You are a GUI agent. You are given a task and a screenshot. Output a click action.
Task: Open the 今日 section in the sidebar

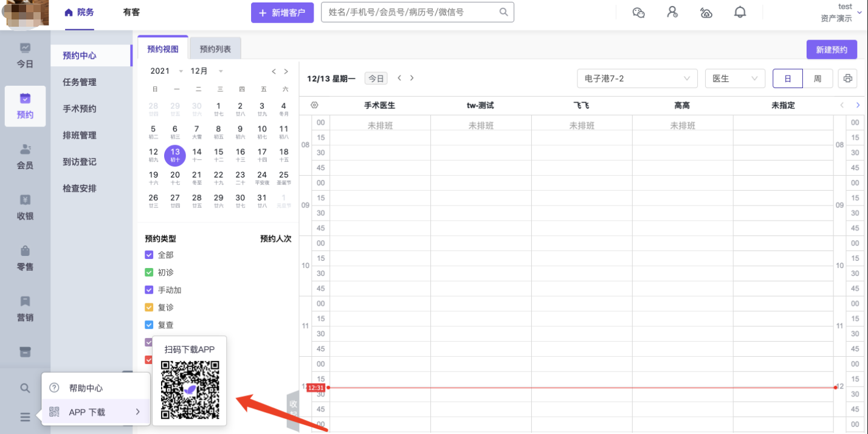[25, 55]
